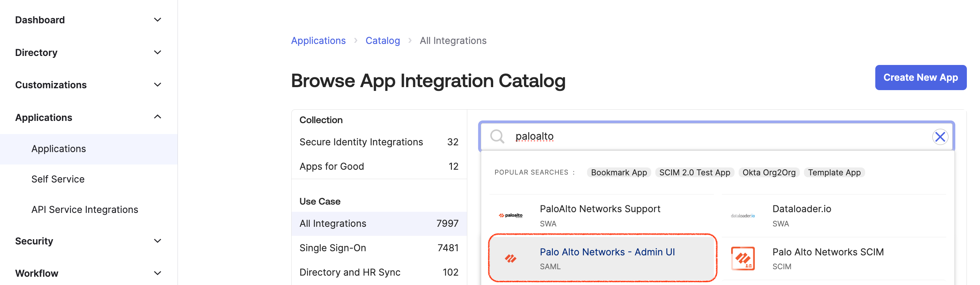Open the Customizations sidebar section

tap(51, 85)
